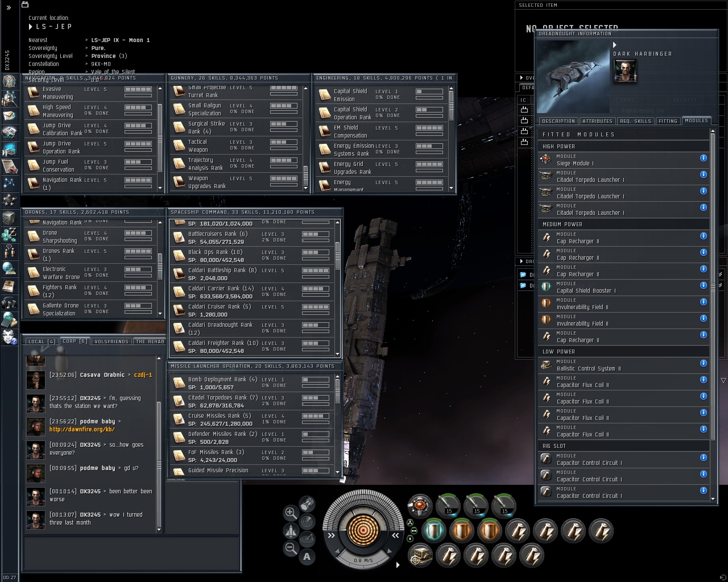Click the Dark Harbinger pilot portrait

point(625,71)
